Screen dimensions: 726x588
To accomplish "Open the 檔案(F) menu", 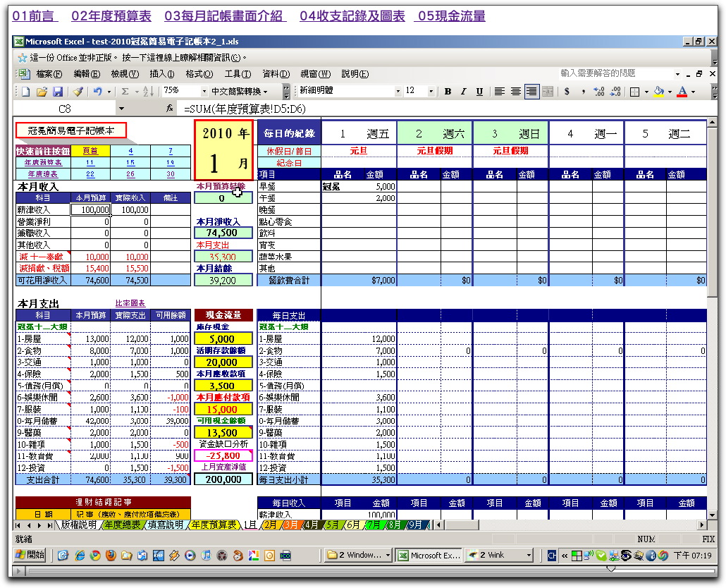I will click(49, 74).
